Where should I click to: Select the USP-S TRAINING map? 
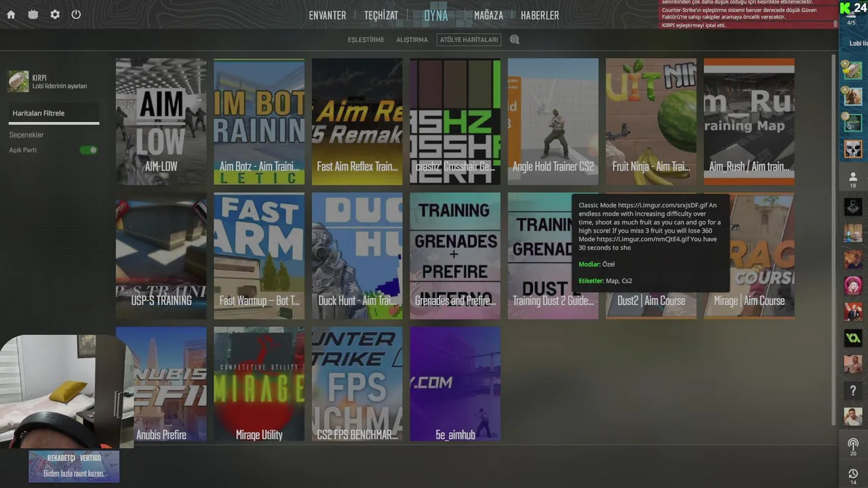coord(161,256)
